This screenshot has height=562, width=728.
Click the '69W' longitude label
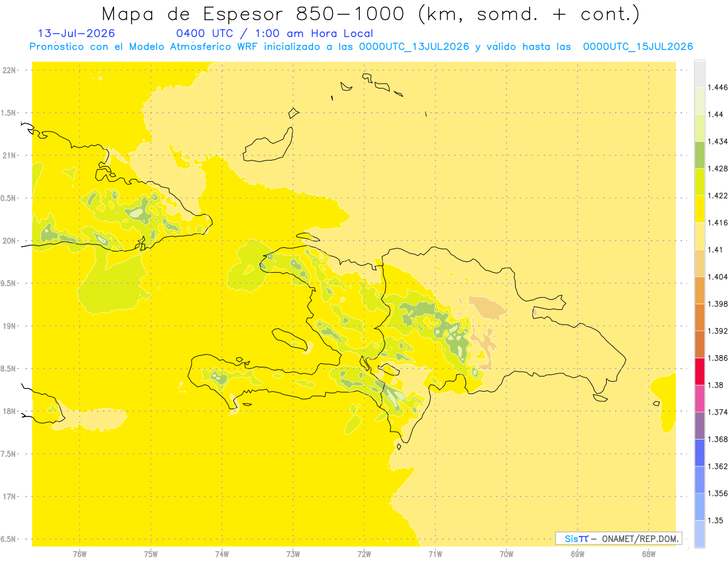point(578,554)
